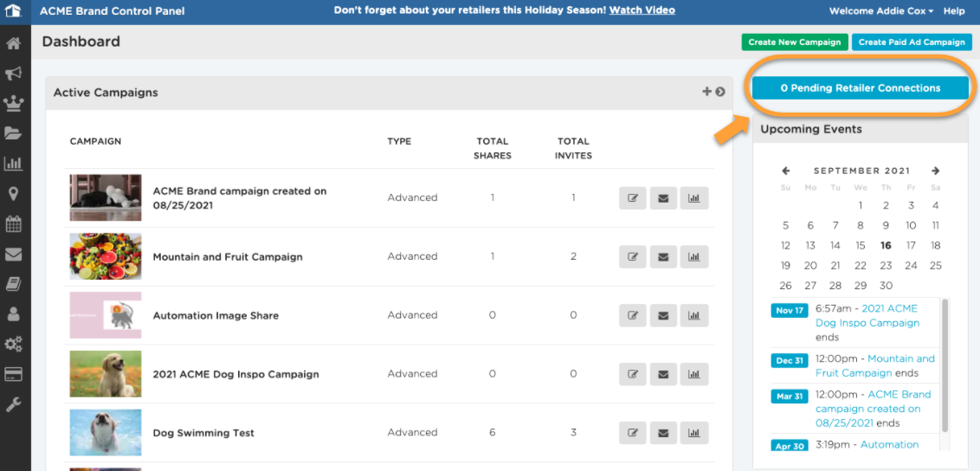Open Mountain and Fruit Campaign event link
Viewport: 980px width, 471px height.
875,366
